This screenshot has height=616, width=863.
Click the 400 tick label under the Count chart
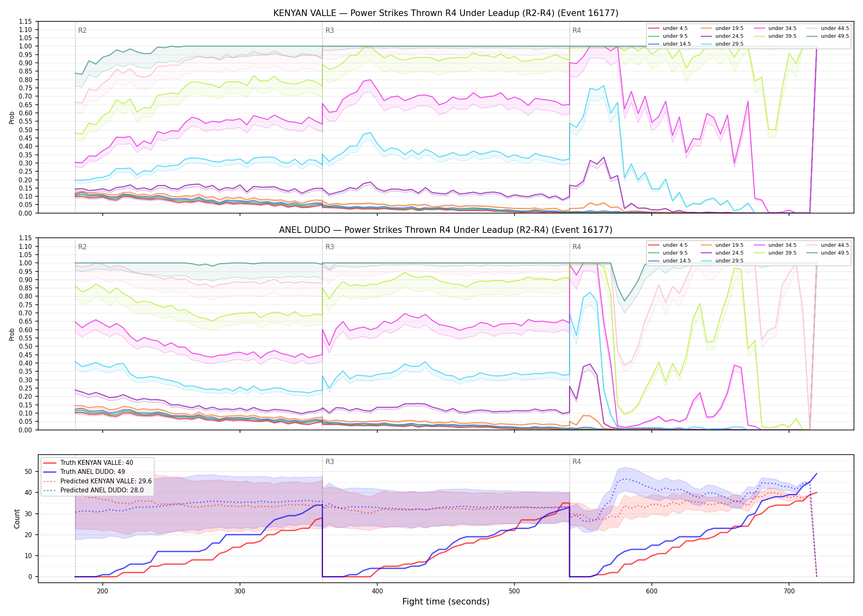click(x=377, y=591)
